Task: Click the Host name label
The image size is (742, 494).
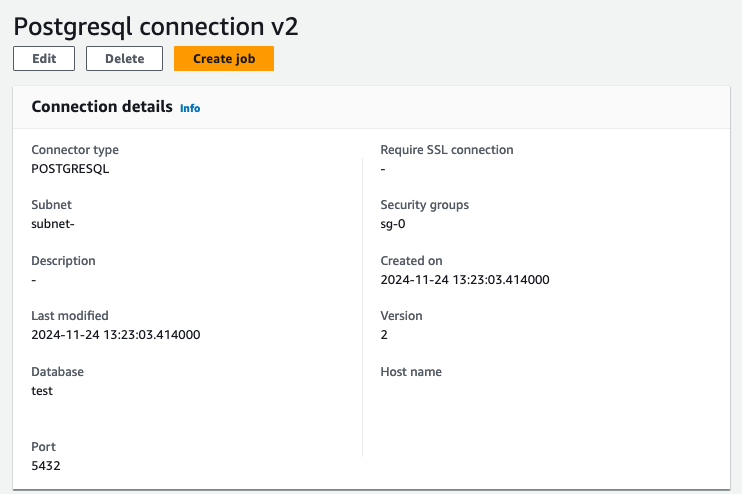Action: click(411, 372)
